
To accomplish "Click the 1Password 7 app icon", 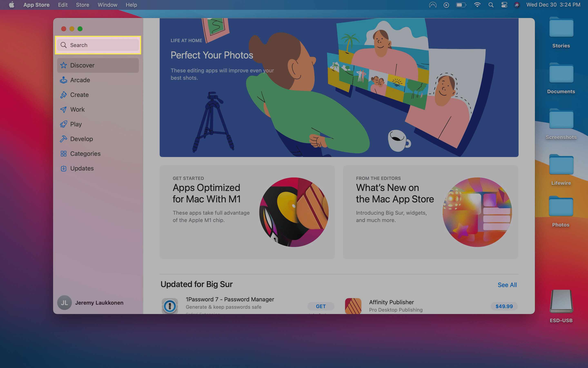I will coord(170,306).
